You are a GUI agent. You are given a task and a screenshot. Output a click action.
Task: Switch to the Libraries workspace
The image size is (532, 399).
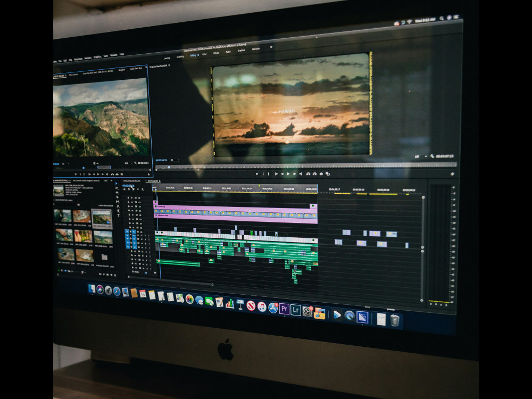(x=256, y=49)
